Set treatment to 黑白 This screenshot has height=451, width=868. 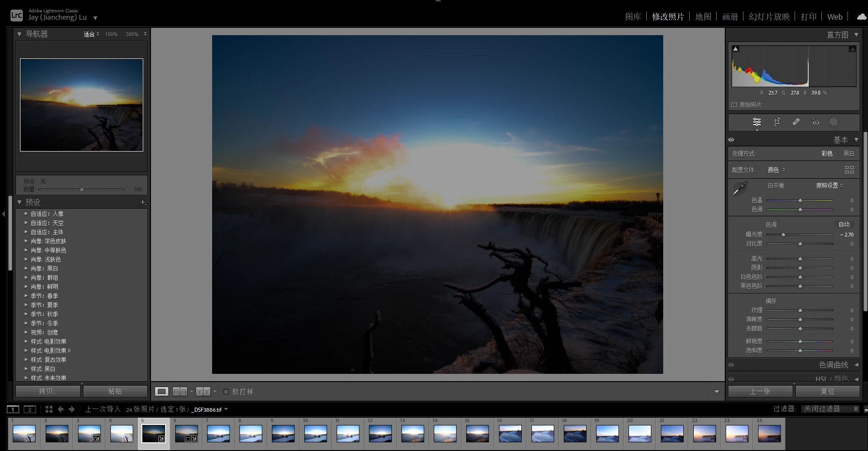point(849,154)
